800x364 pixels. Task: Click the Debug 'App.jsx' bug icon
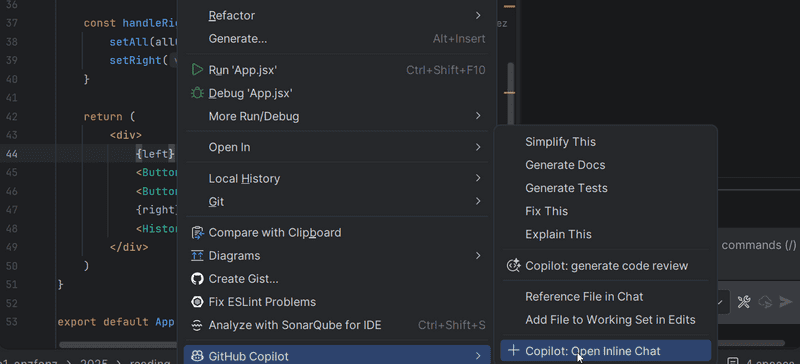pos(197,93)
